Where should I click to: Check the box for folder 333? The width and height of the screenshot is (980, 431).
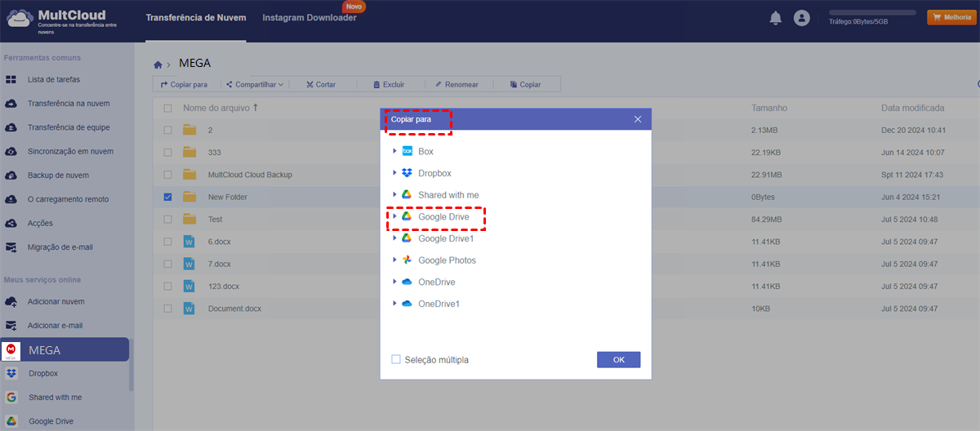click(x=167, y=152)
